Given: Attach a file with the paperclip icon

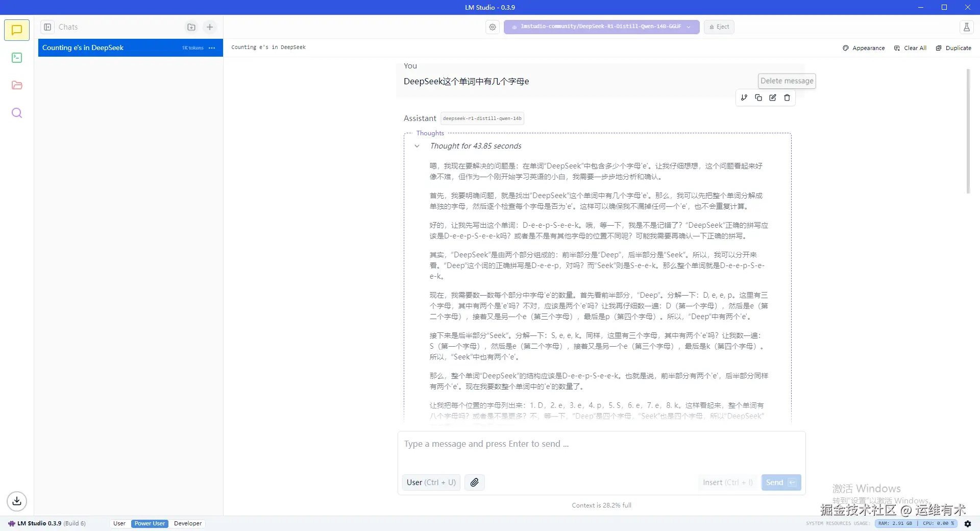Looking at the screenshot, I should (x=475, y=482).
